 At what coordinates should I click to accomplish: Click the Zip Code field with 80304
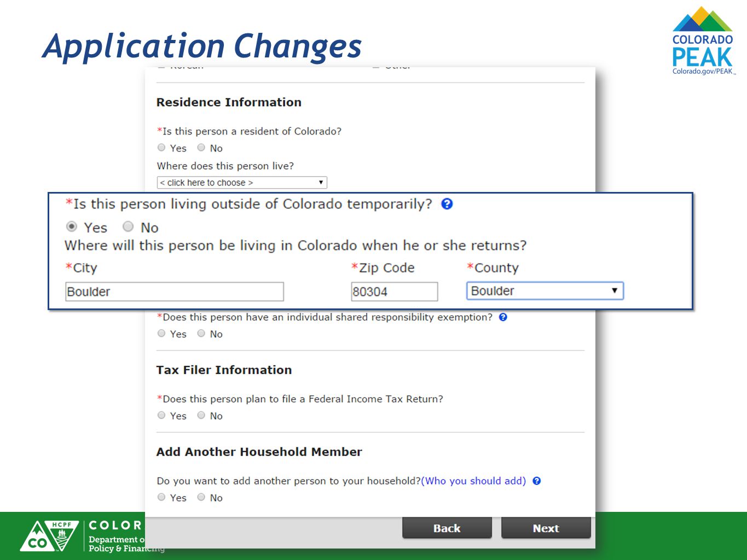(395, 291)
